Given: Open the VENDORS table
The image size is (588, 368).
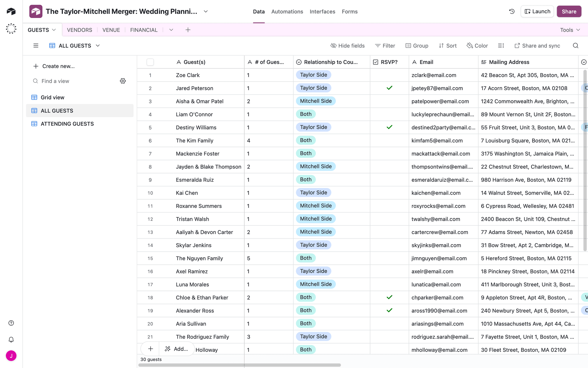Looking at the screenshot, I should (79, 30).
